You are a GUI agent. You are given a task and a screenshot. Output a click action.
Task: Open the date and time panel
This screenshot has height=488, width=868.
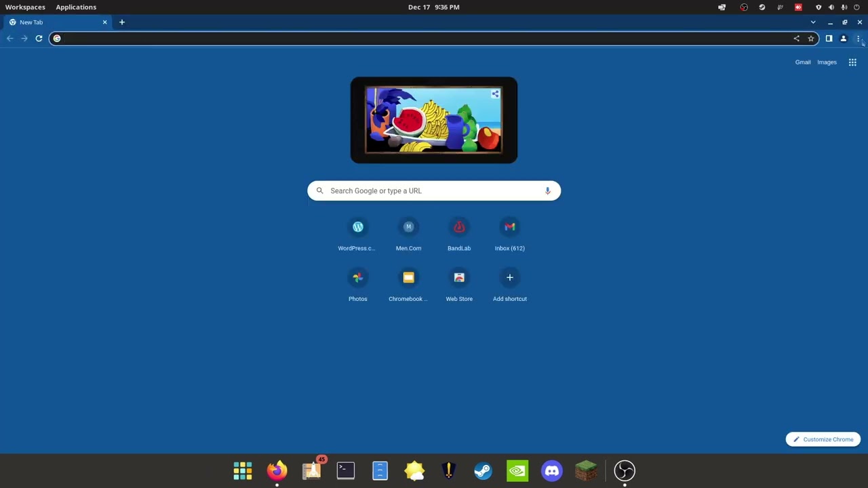pyautogui.click(x=434, y=7)
